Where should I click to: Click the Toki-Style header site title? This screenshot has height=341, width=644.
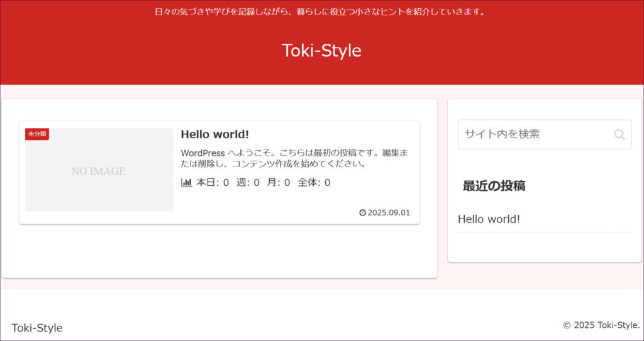pos(321,50)
